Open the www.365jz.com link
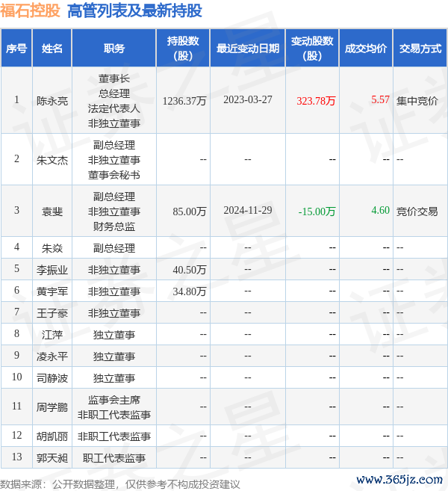 (399, 480)
